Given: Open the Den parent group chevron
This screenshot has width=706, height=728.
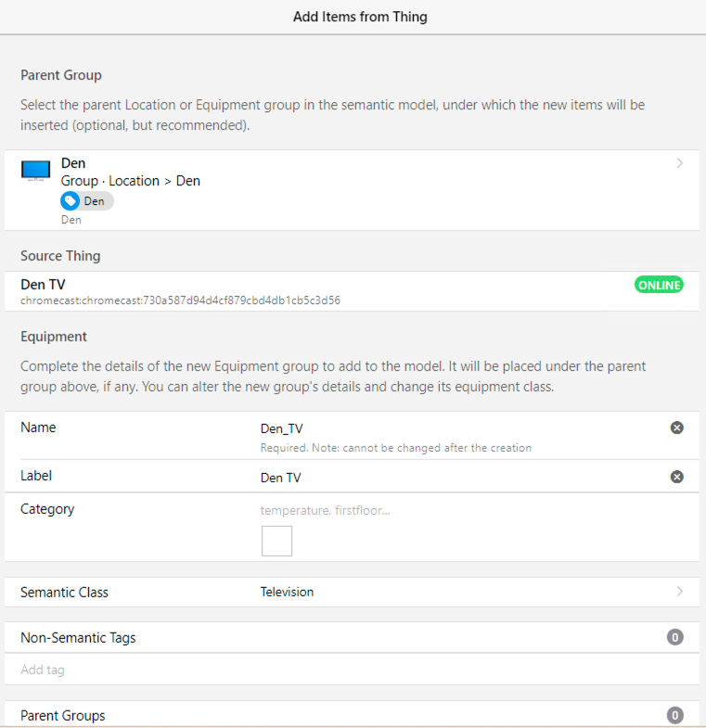Looking at the screenshot, I should point(680,163).
